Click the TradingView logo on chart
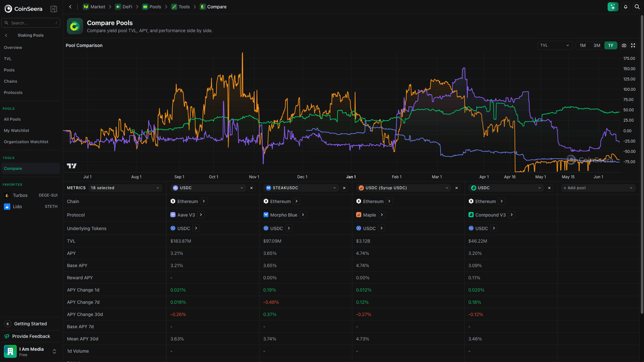This screenshot has width=644, height=362. pyautogui.click(x=71, y=166)
